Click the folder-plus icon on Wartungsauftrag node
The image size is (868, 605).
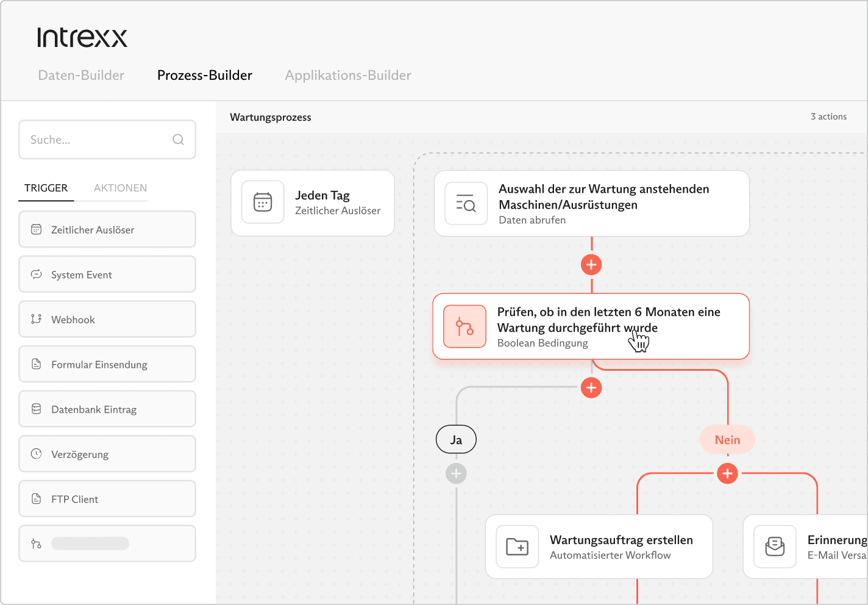[x=518, y=546]
